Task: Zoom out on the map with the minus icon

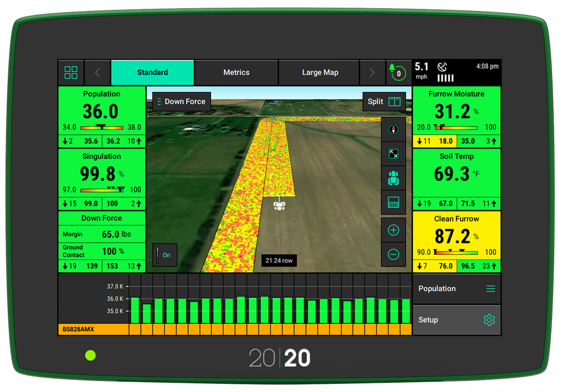Action: click(x=393, y=254)
